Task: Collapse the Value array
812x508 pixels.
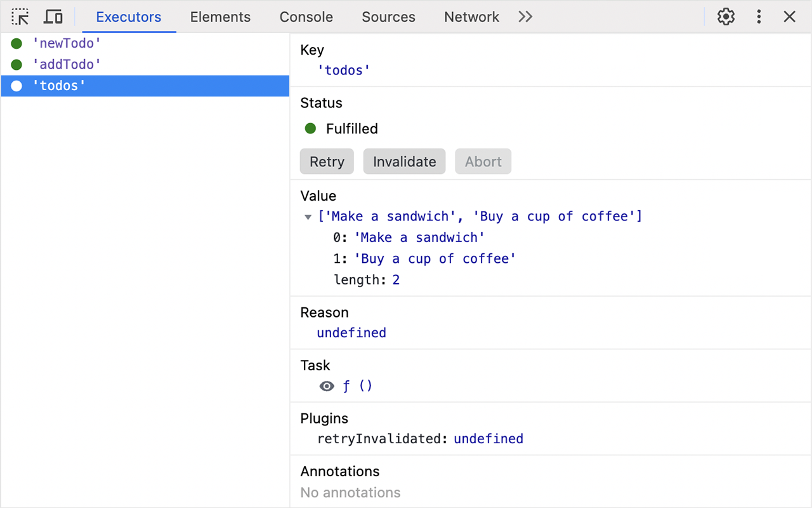Action: tap(308, 216)
